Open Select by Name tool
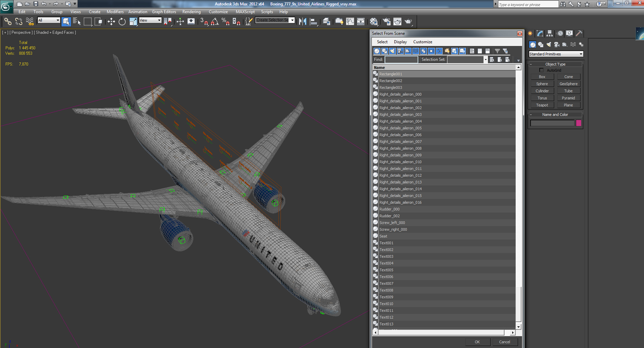644x348 pixels. pos(77,21)
